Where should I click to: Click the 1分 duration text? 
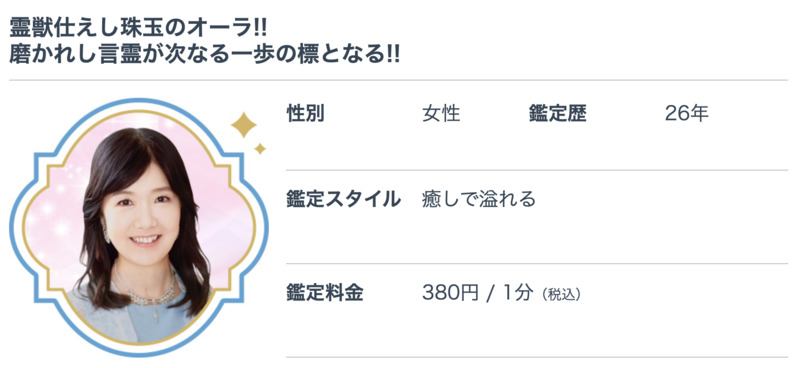(x=518, y=293)
